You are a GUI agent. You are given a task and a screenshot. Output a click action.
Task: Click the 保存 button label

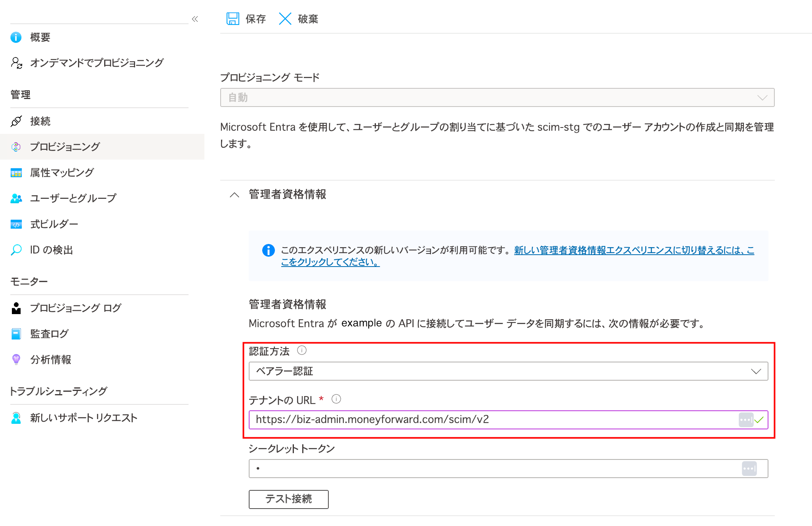tap(255, 19)
